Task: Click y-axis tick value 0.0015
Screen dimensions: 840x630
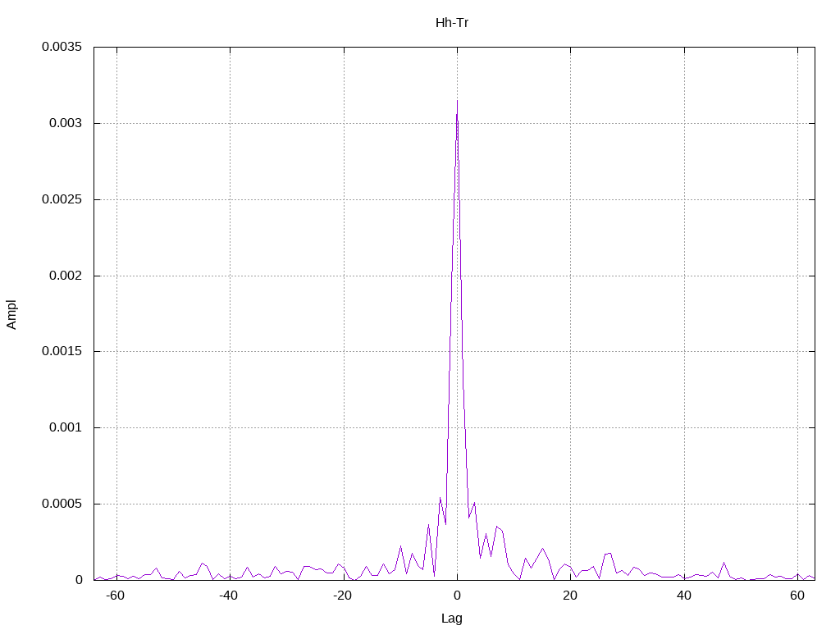Action: [62, 351]
